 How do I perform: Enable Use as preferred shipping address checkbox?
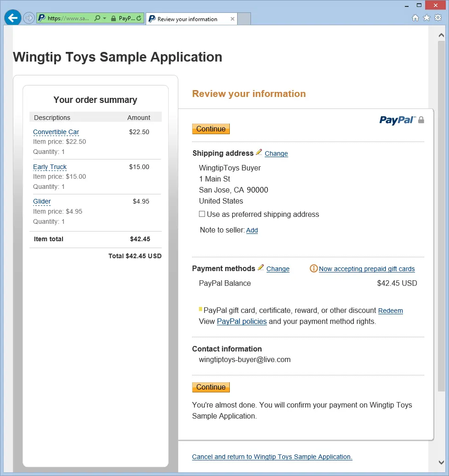202,214
